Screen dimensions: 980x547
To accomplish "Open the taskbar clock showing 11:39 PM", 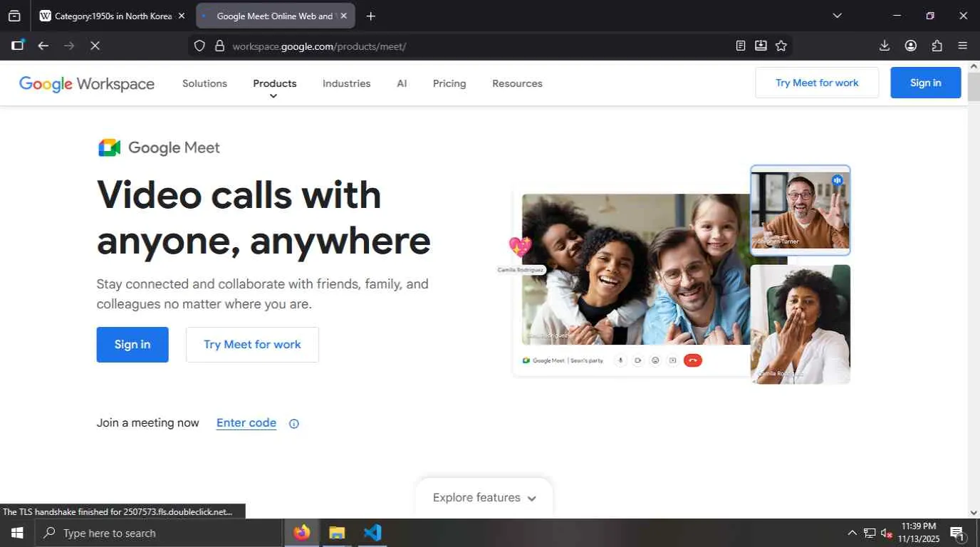I will [x=919, y=533].
